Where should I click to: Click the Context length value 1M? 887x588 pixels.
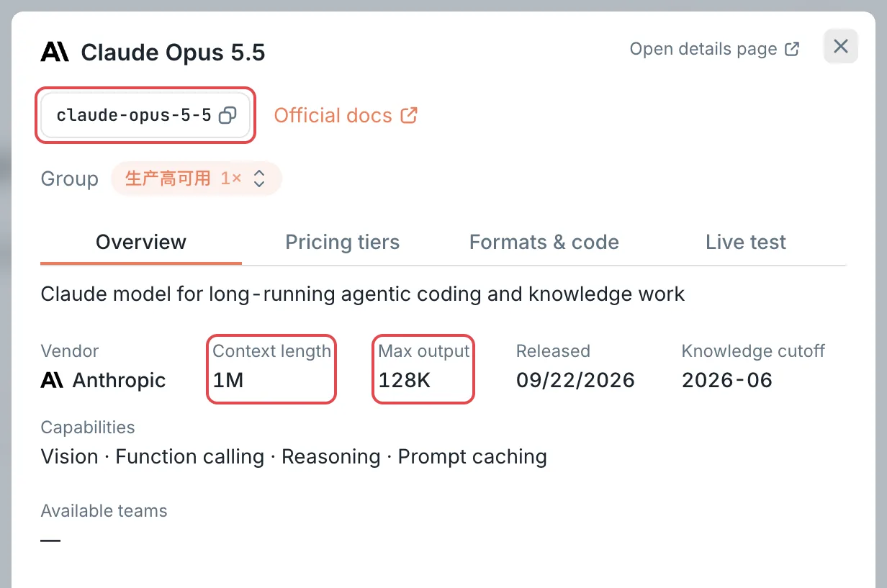228,380
